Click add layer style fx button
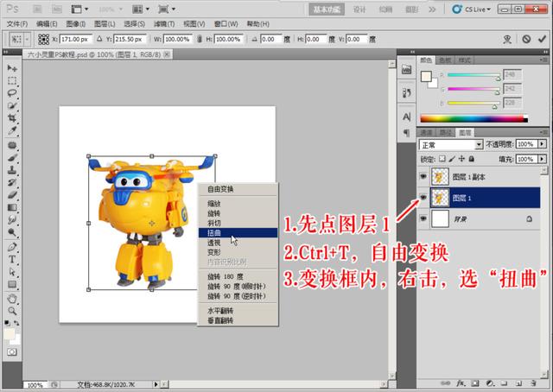 (461, 383)
